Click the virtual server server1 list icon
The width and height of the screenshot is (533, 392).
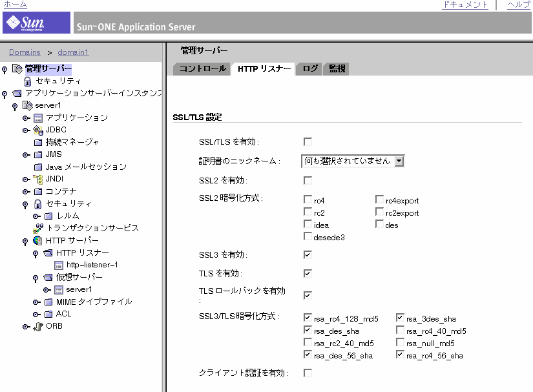59,290
